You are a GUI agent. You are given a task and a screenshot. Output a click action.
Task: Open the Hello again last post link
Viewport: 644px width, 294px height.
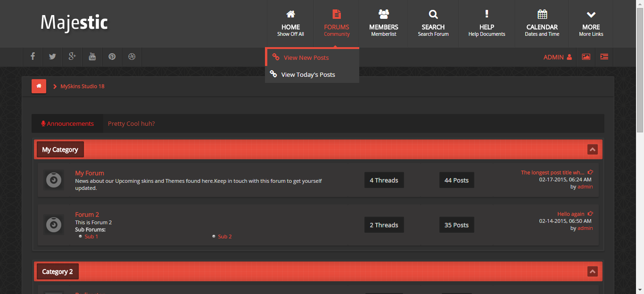coord(570,214)
